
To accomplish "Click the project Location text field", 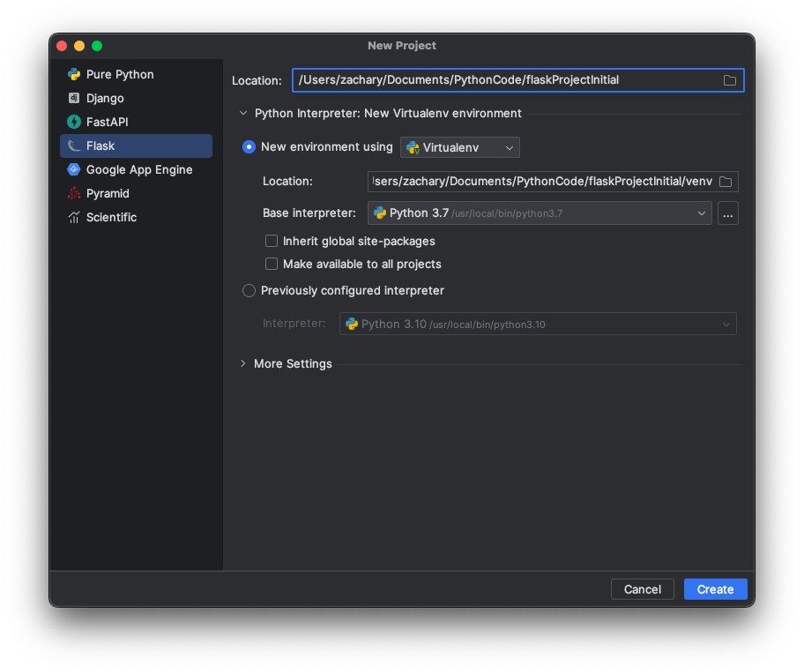I will [x=506, y=80].
